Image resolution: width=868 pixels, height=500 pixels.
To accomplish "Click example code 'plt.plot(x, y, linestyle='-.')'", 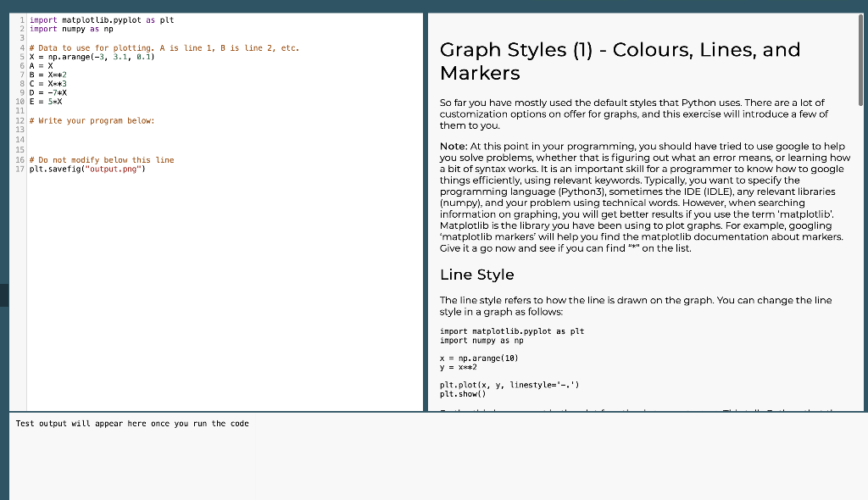I will (509, 385).
